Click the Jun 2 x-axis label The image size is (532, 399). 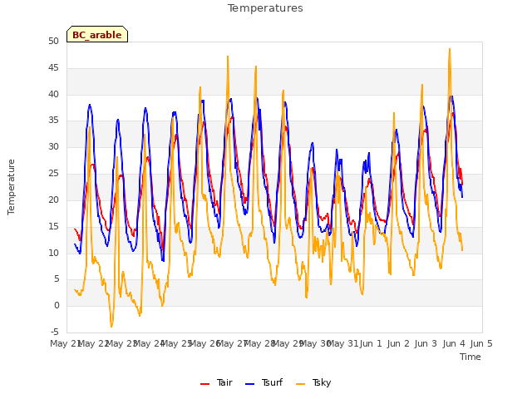pyautogui.click(x=398, y=343)
